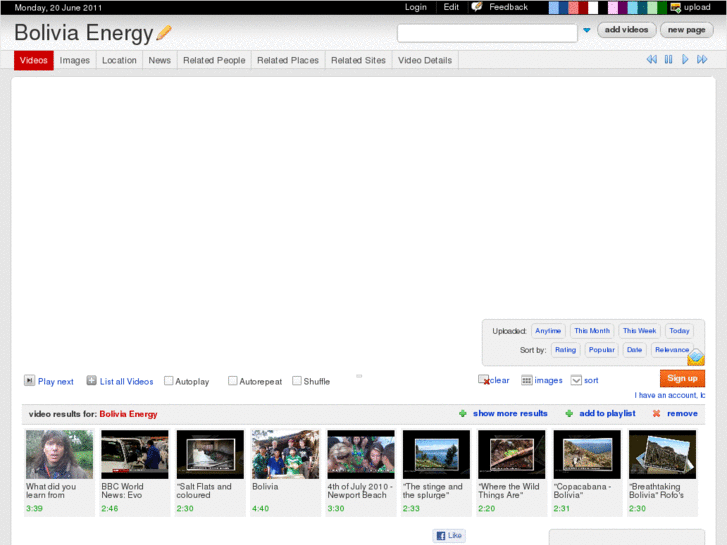Start playback with the play arrow

[685, 59]
